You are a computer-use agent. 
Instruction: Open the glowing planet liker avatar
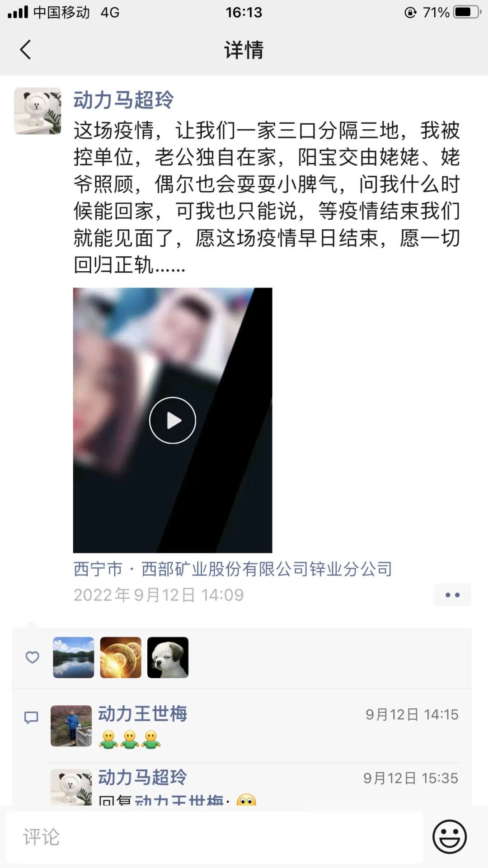pyautogui.click(x=121, y=657)
